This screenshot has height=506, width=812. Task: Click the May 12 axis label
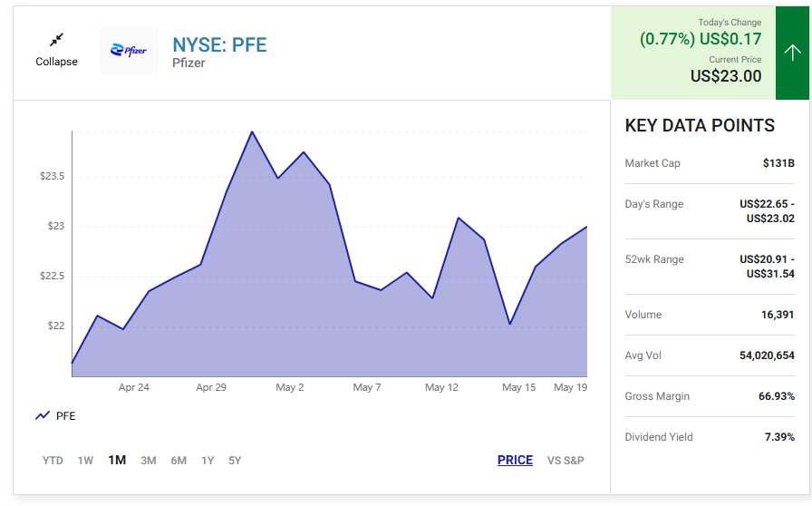(441, 387)
